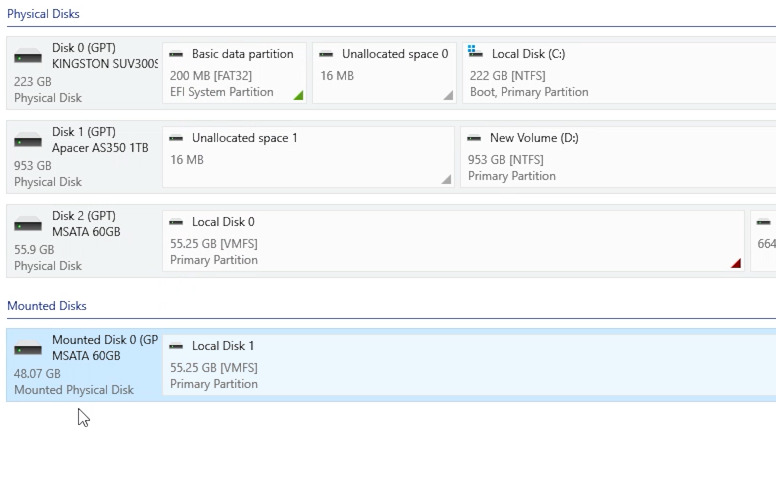Viewport: 776px width, 483px height.
Task: Click 'Boot, Primary Partition' label
Action: (529, 92)
